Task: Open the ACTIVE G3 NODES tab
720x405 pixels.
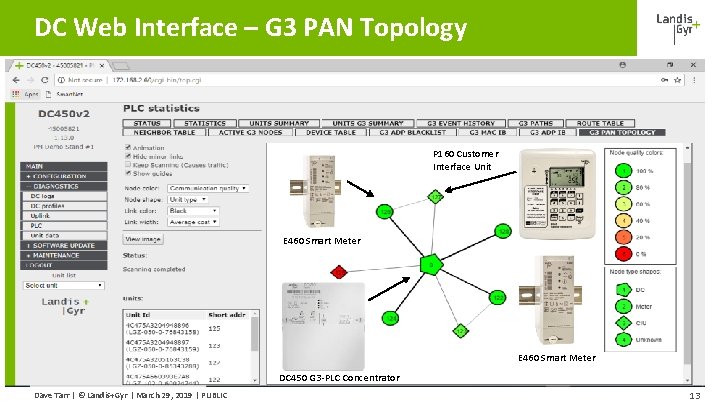Action: [250, 132]
